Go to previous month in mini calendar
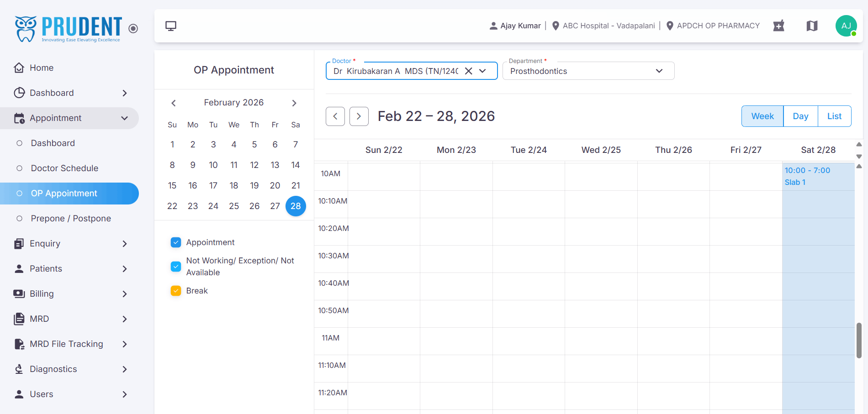Image resolution: width=868 pixels, height=414 pixels. (x=174, y=103)
